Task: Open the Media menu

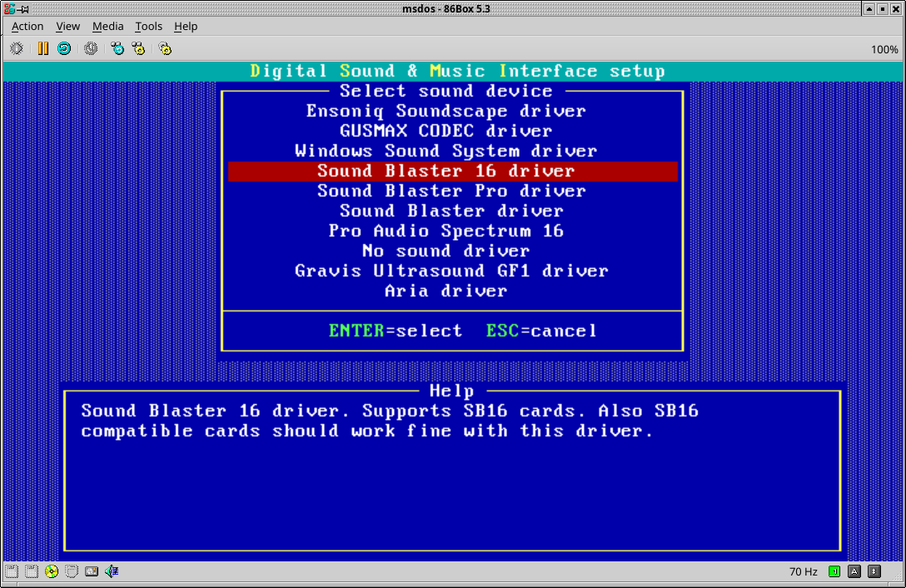Action: (107, 26)
